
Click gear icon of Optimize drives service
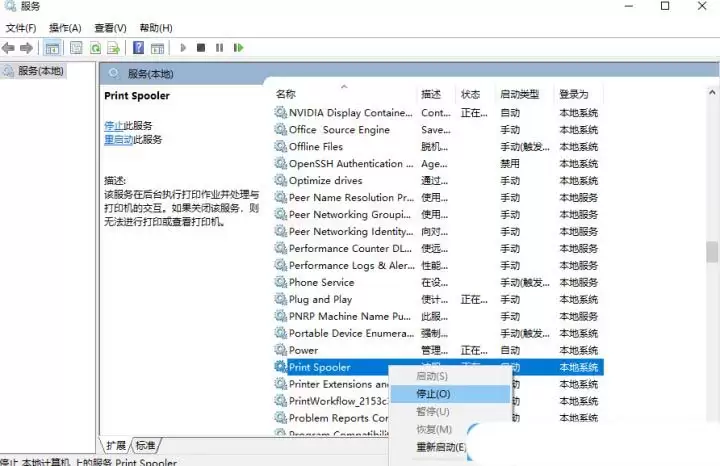click(281, 180)
